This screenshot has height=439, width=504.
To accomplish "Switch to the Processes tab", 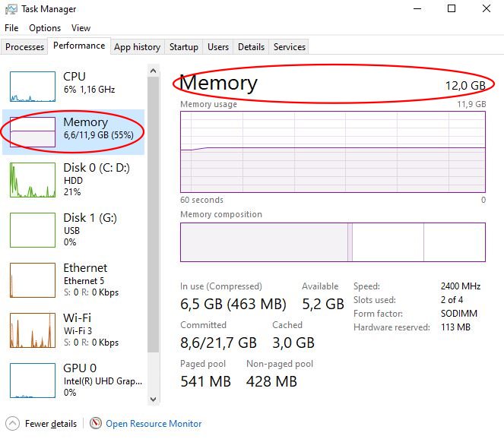I will click(24, 47).
